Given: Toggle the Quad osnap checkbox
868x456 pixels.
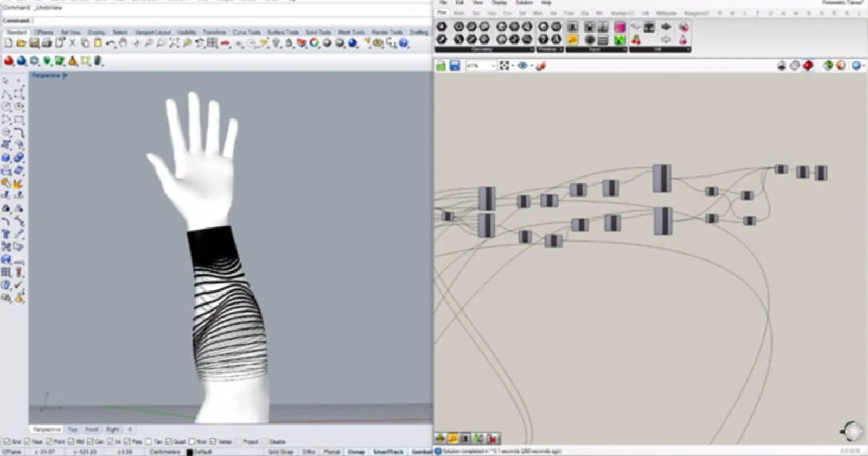Looking at the screenshot, I should click(x=169, y=442).
